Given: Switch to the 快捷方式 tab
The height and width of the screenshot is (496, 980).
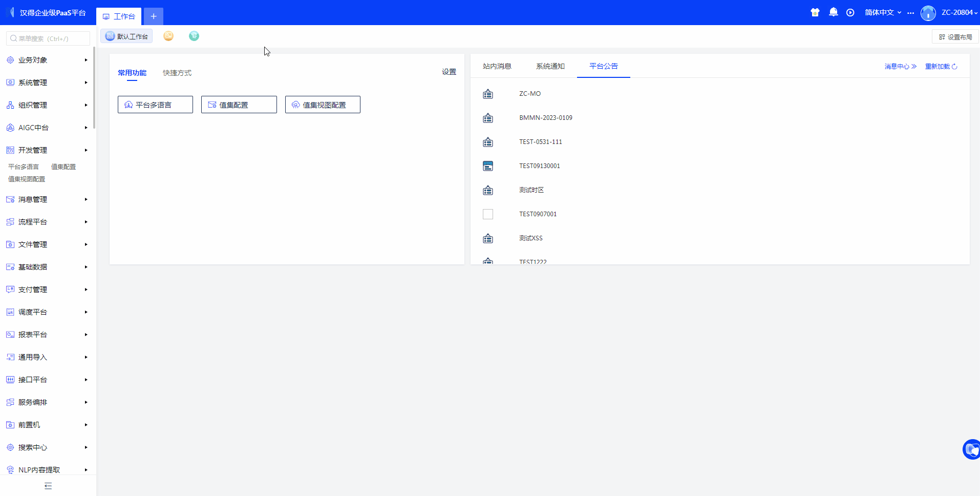Looking at the screenshot, I should click(177, 73).
